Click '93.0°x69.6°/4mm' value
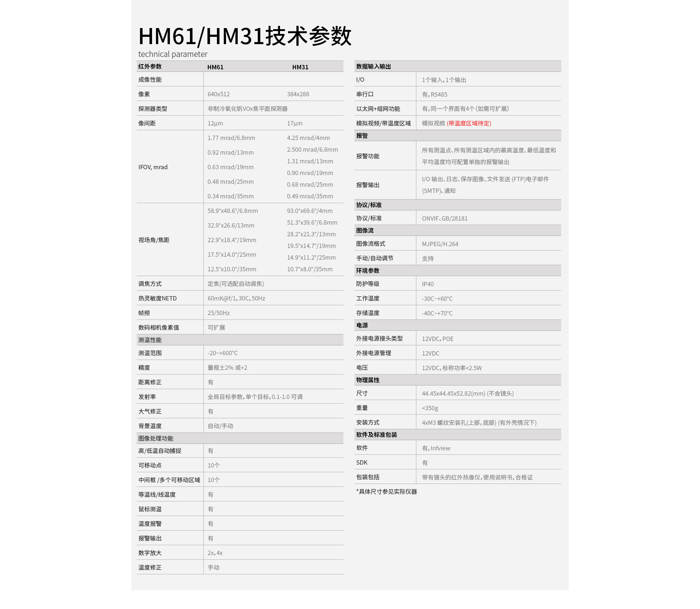700x609 pixels. [x=310, y=211]
